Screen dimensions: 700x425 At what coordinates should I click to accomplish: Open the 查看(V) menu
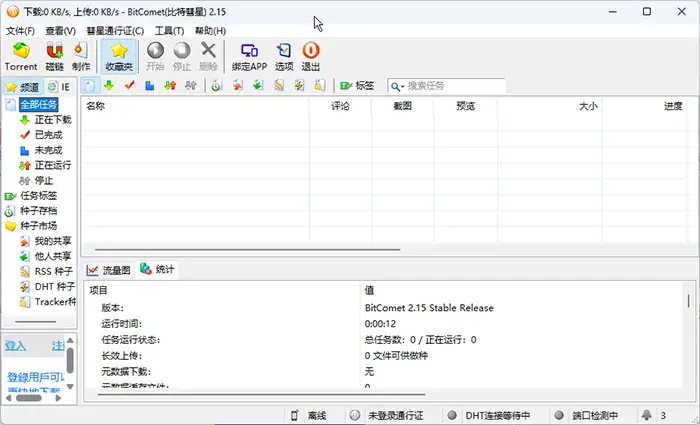point(61,31)
